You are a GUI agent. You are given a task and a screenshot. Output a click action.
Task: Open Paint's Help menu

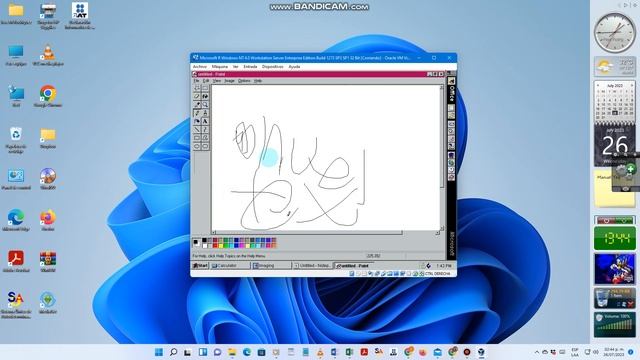pos(258,81)
